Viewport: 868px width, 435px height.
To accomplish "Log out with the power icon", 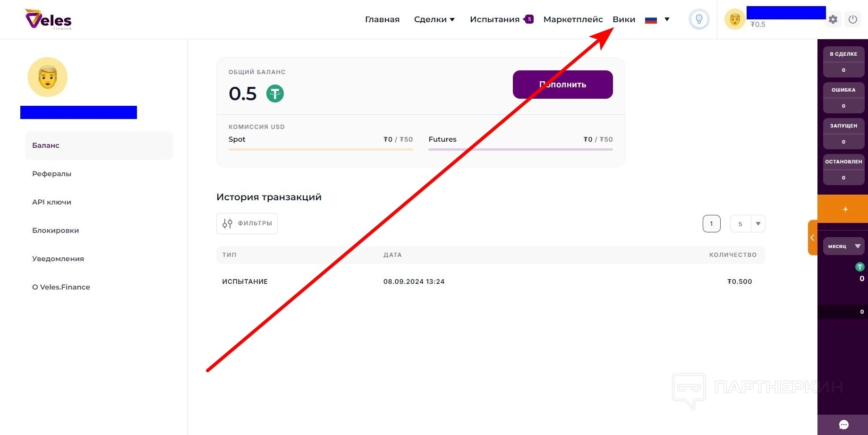I will click(853, 19).
